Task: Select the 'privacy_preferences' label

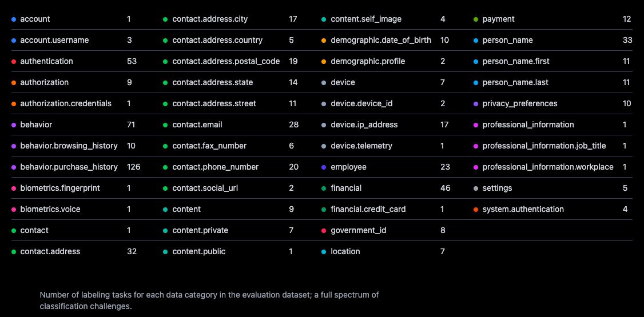Action: pos(519,103)
